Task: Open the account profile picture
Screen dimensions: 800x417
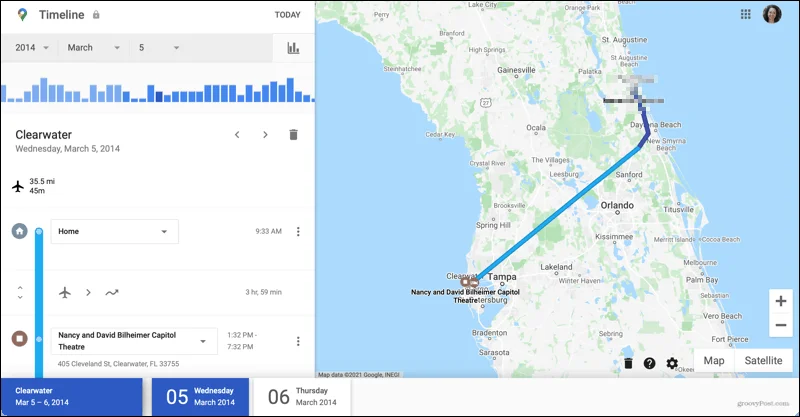Action: (x=772, y=14)
